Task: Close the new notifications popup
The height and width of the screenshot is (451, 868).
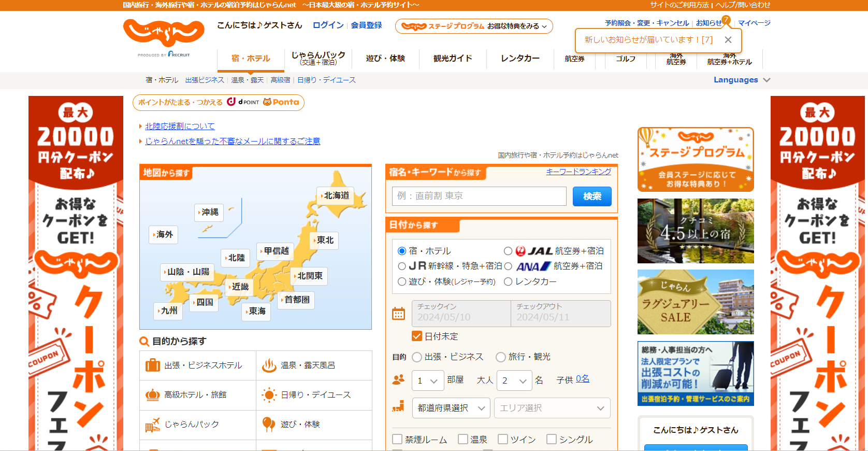Action: pyautogui.click(x=728, y=40)
